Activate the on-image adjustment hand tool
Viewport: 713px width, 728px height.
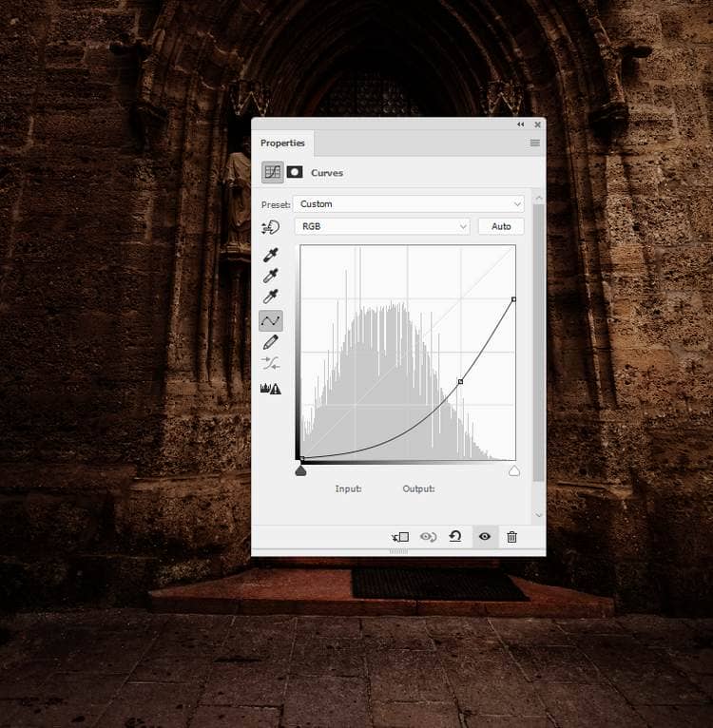click(x=270, y=227)
